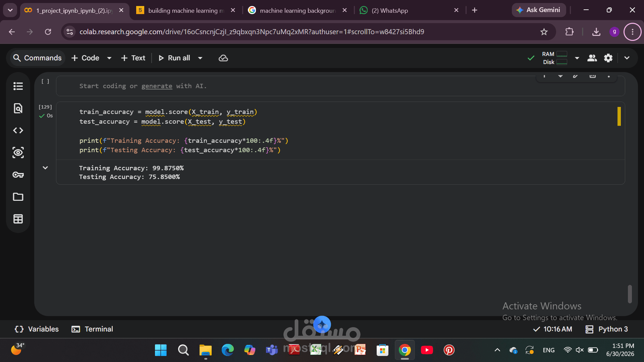Expand the Run all options dropdown

tap(200, 58)
